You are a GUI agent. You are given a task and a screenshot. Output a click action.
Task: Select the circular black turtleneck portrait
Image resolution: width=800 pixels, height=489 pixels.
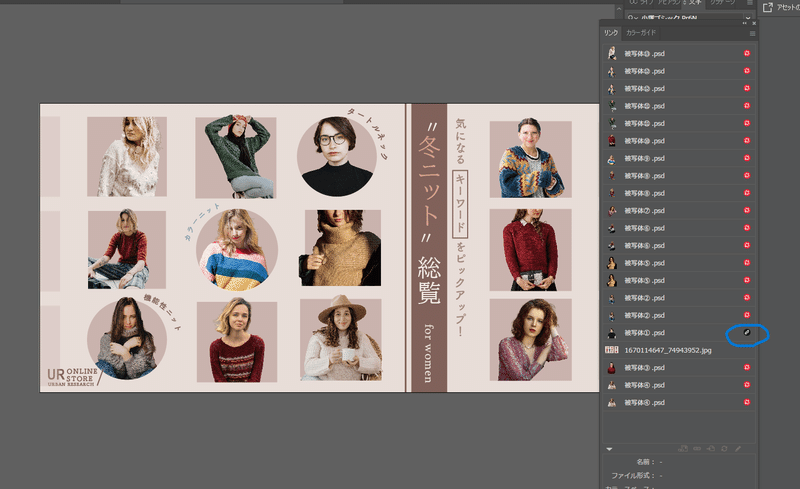337,156
